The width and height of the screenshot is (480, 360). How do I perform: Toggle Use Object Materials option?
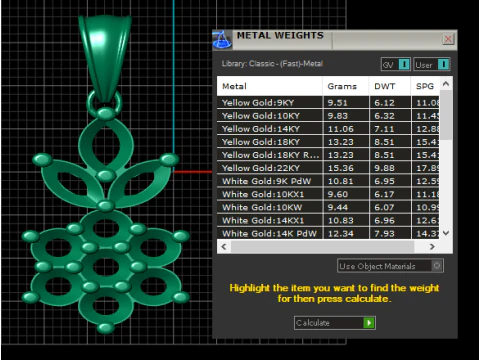pyautogui.click(x=390, y=266)
